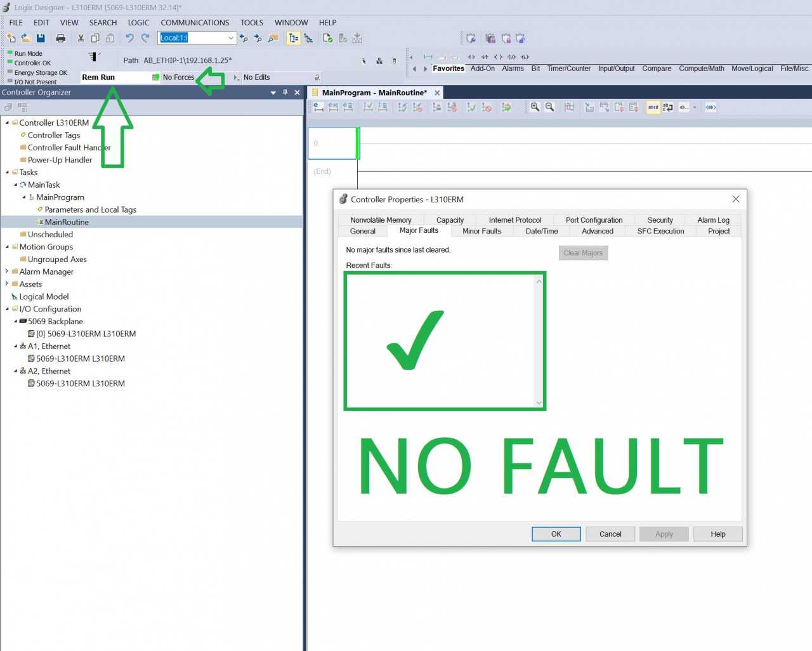Click Recent Faults scrollbar up arrow
Viewport: 812px width, 651px height.
tap(539, 281)
